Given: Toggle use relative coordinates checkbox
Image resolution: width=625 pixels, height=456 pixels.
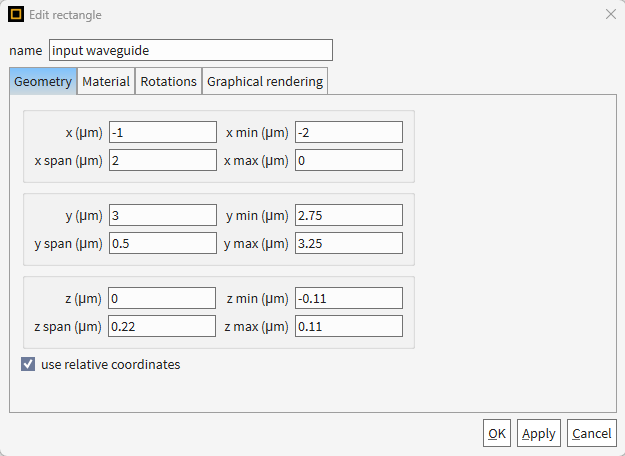Looking at the screenshot, I should (x=28, y=364).
